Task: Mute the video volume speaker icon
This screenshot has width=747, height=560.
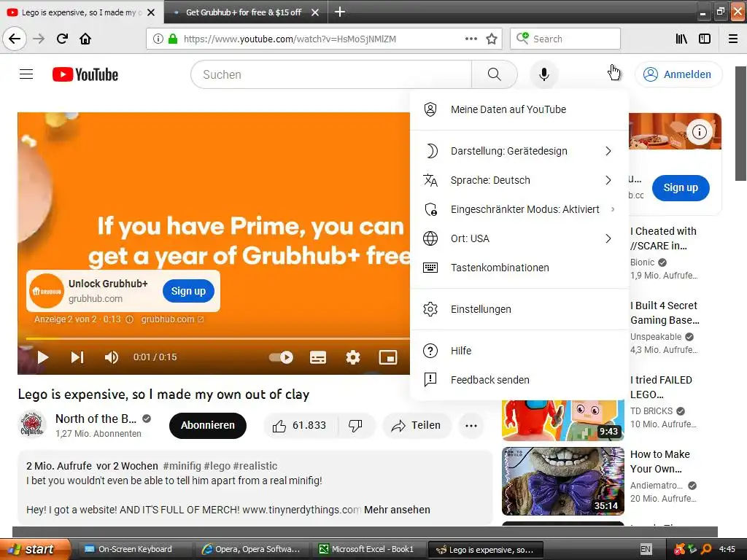Action: pyautogui.click(x=111, y=357)
